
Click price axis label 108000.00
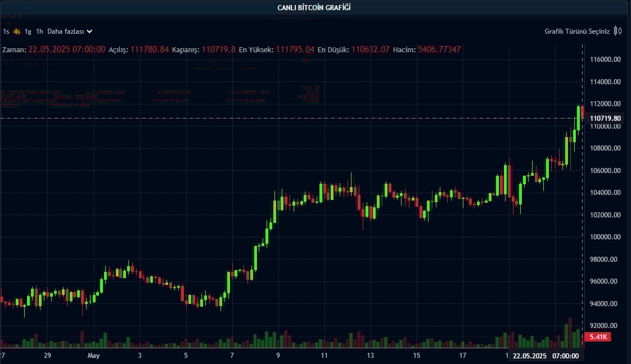coord(605,148)
